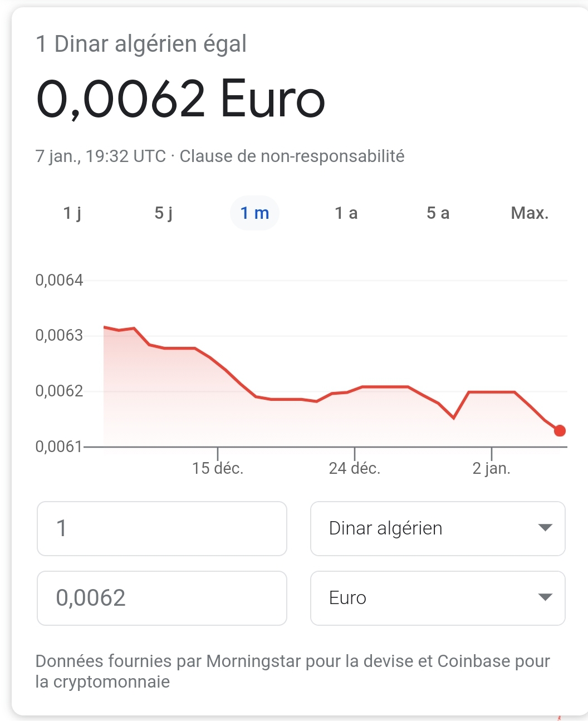The height and width of the screenshot is (721, 588).
Task: Click the Euro amount field showing 0,0062
Action: pyautogui.click(x=161, y=598)
